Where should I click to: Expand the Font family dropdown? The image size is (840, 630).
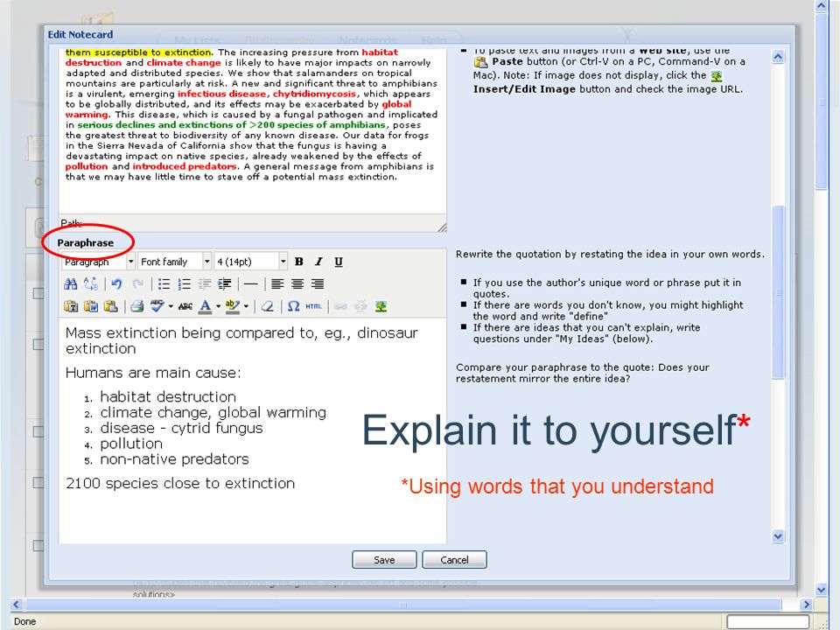[x=175, y=262]
